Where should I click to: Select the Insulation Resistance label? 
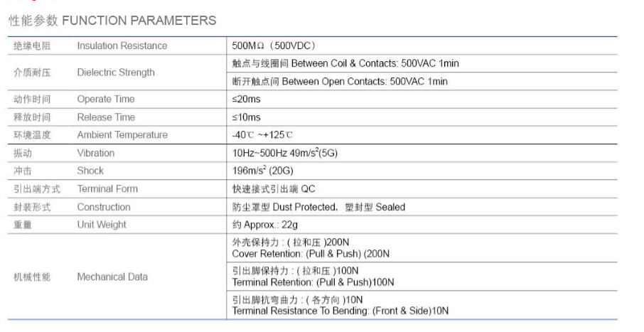point(122,45)
